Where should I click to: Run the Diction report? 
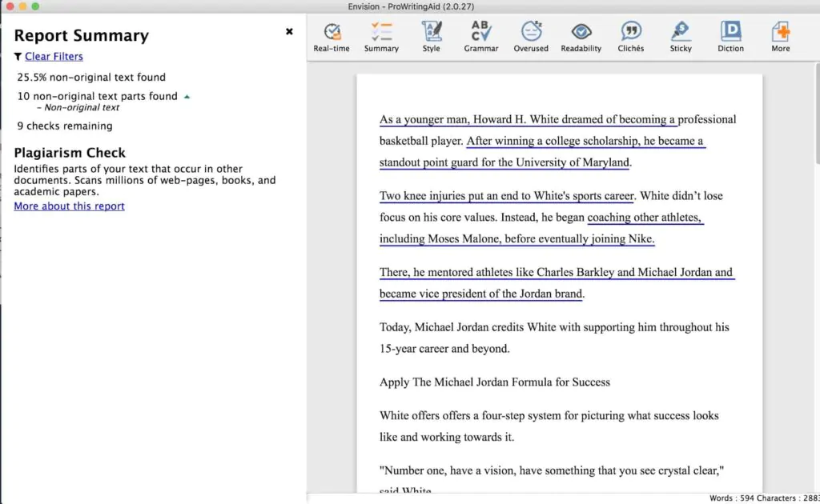[x=730, y=37]
